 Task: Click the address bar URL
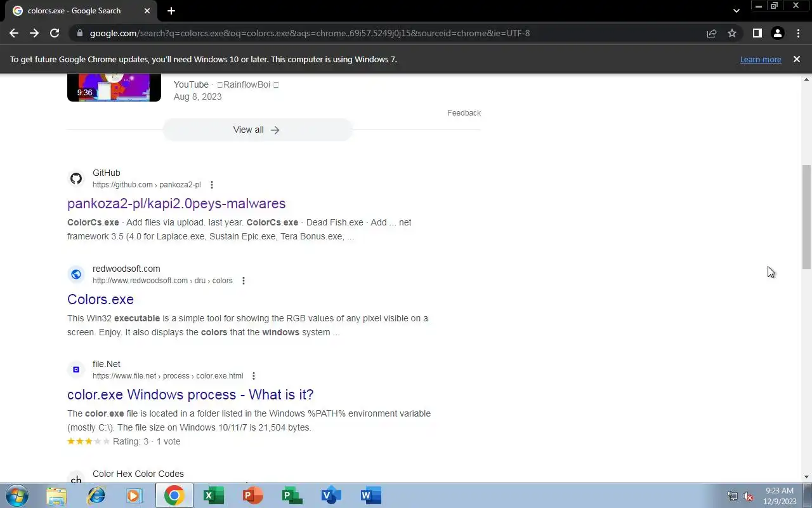(x=310, y=33)
